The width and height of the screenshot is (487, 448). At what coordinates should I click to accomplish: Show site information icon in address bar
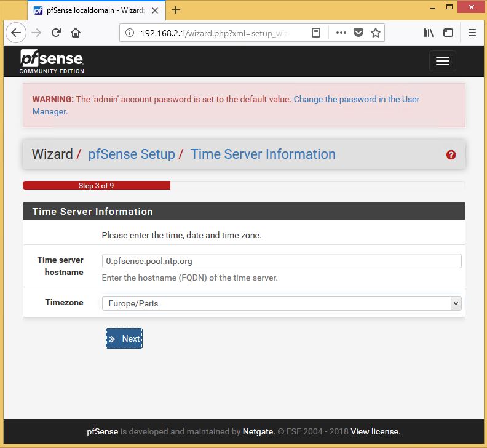coord(130,33)
